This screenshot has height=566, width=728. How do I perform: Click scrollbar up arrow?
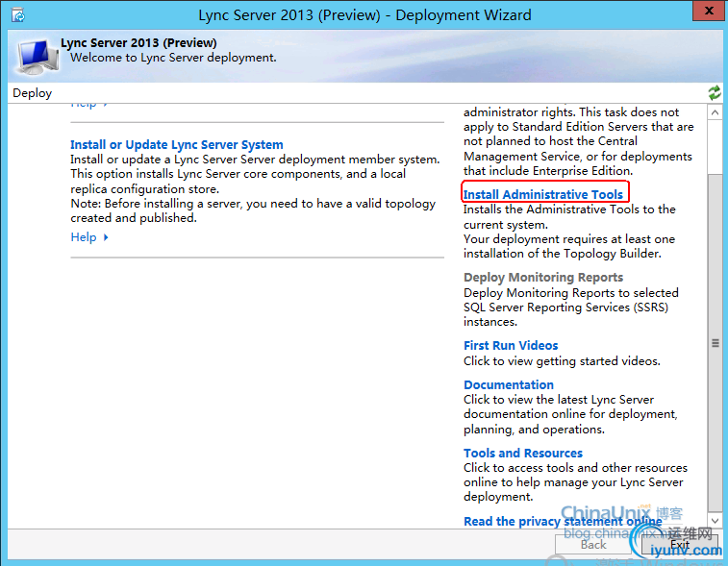[715, 112]
